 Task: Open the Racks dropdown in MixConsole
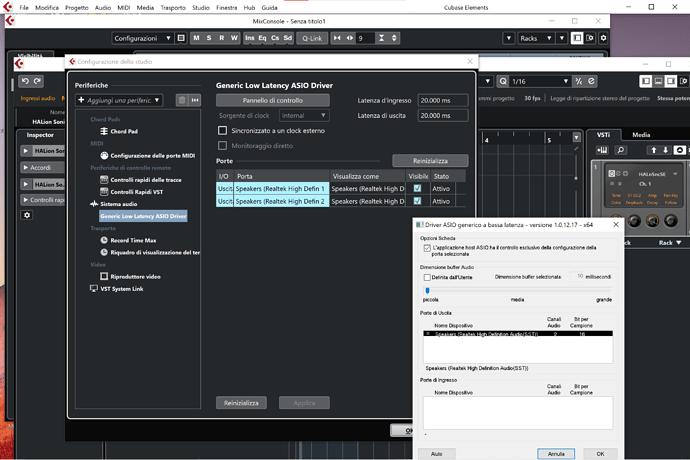coord(536,38)
